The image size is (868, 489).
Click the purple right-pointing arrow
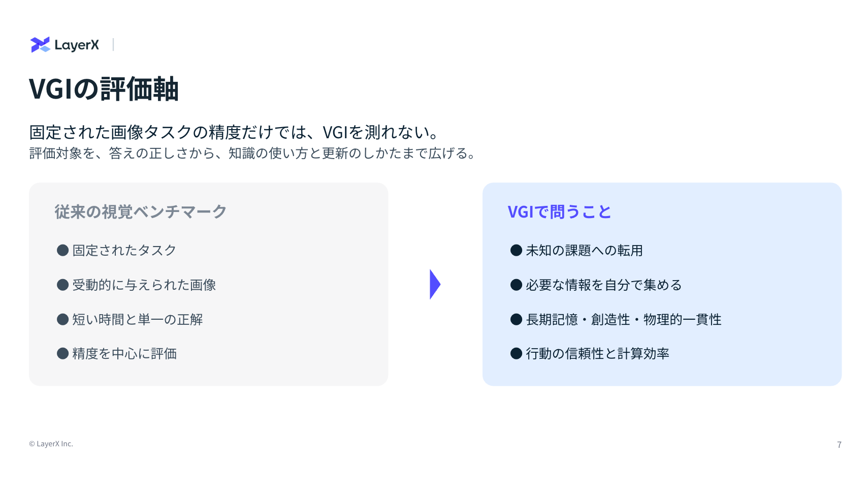(435, 284)
